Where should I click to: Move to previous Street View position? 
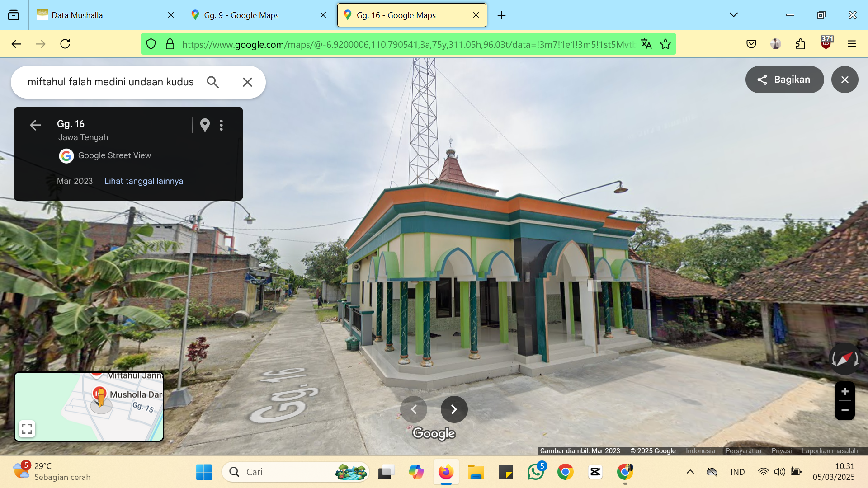coord(414,409)
